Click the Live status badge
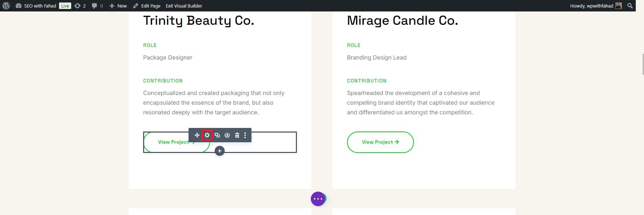 (x=65, y=6)
